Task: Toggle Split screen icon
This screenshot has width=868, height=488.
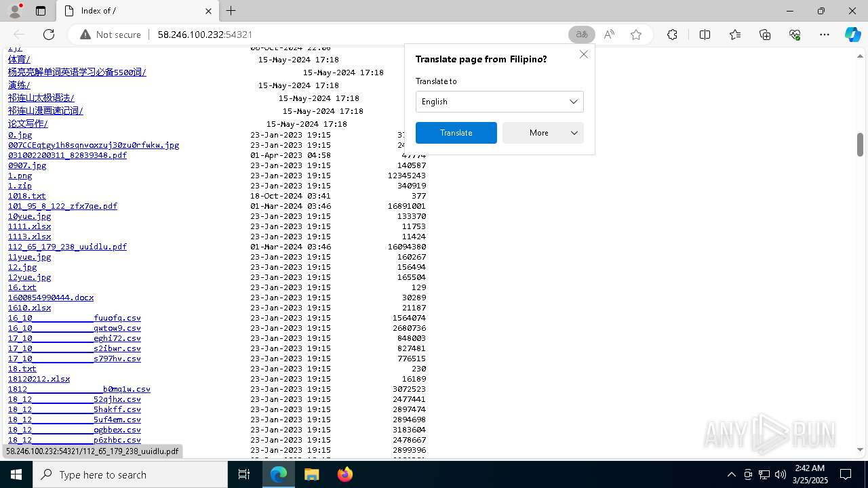Action: pos(705,35)
